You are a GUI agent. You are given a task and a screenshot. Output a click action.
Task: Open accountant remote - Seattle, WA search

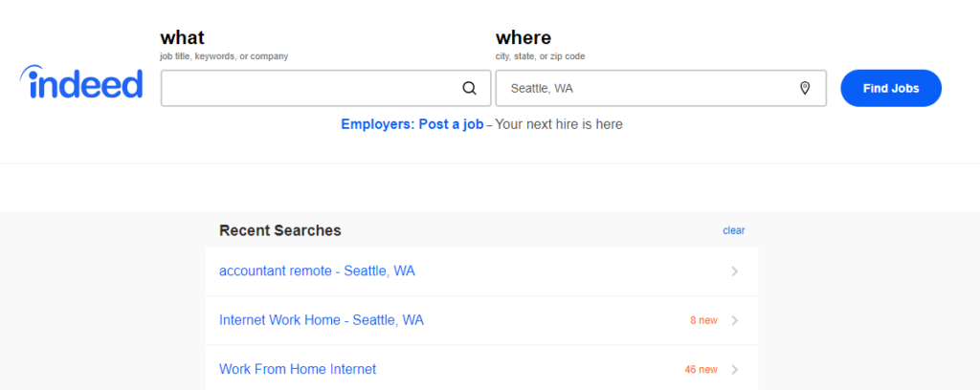317,271
